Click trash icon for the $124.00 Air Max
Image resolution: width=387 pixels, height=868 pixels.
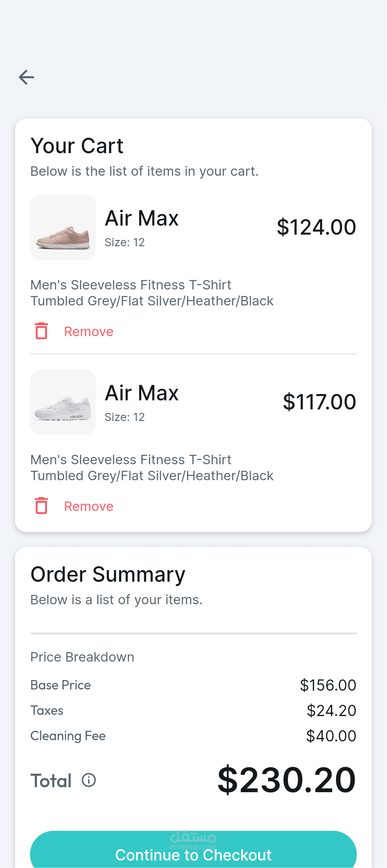point(41,330)
